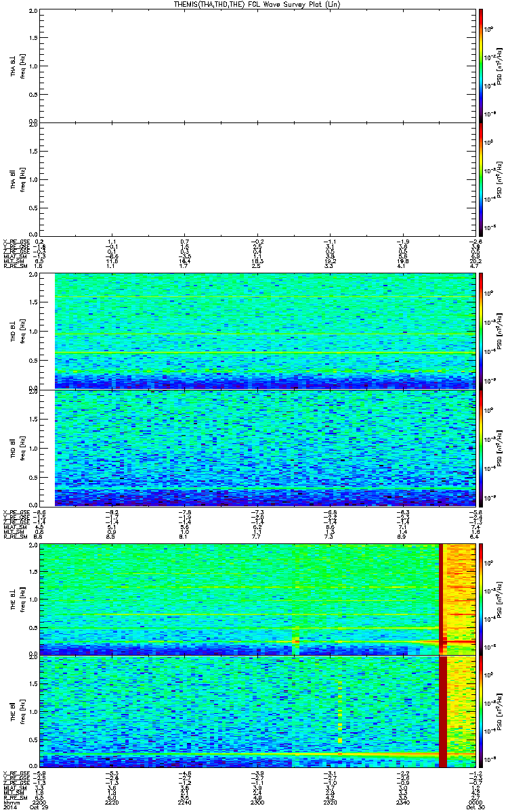Click the color bar beside the THA B|| panel
Image resolution: width=508 pixels, height=812 pixels.
coord(481,179)
